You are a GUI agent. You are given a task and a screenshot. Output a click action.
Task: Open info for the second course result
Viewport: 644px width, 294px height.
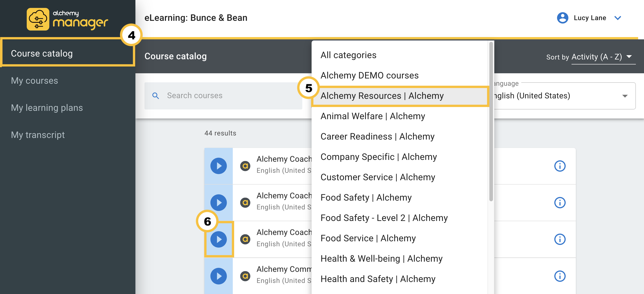(x=560, y=203)
